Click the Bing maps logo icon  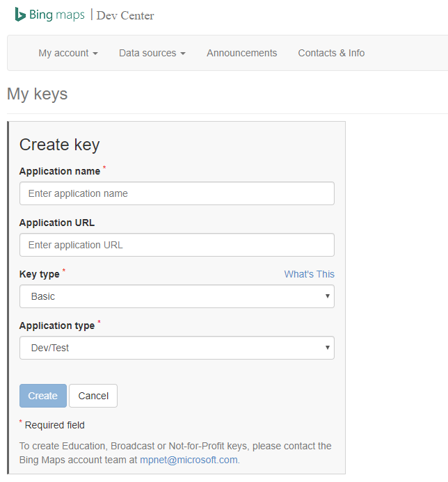tap(21, 15)
